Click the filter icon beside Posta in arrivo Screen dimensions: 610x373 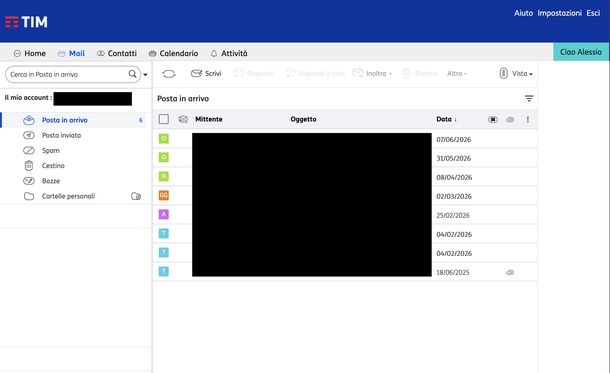pos(529,98)
